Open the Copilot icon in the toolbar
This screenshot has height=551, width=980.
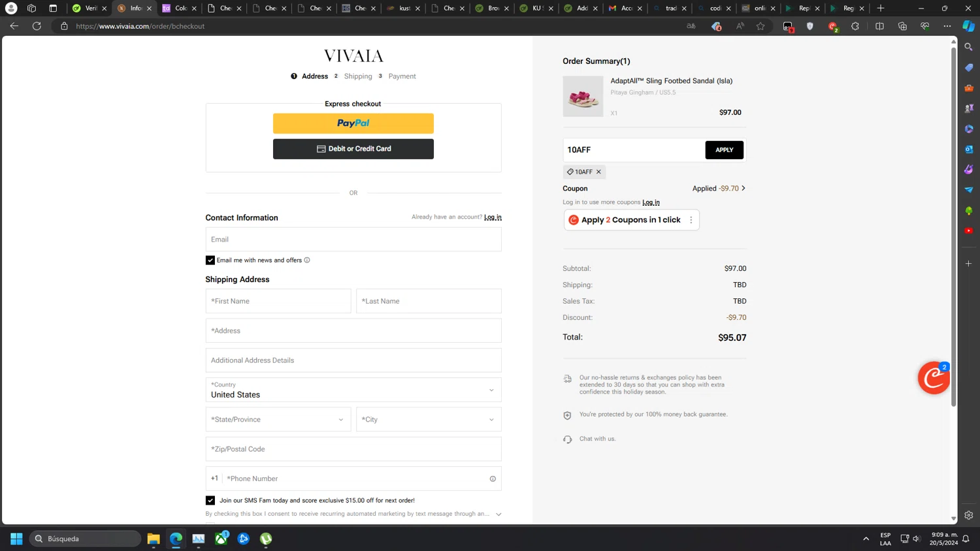(969, 26)
